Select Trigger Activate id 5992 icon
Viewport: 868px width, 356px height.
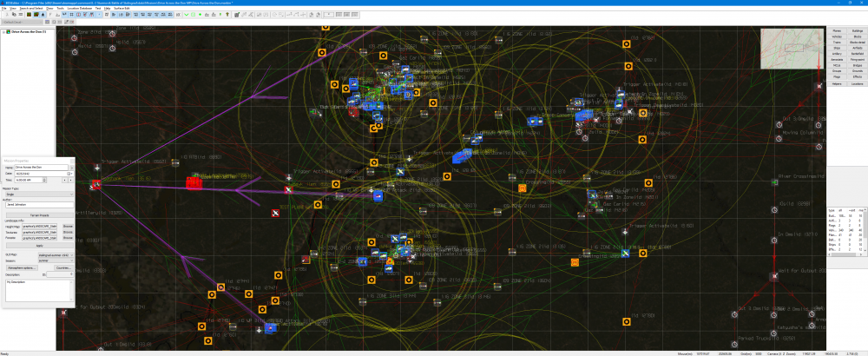(97, 168)
